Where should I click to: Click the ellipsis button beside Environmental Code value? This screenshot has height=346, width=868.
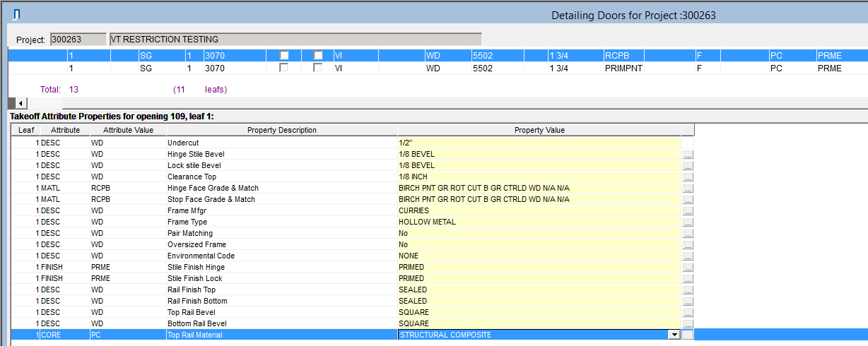688,256
